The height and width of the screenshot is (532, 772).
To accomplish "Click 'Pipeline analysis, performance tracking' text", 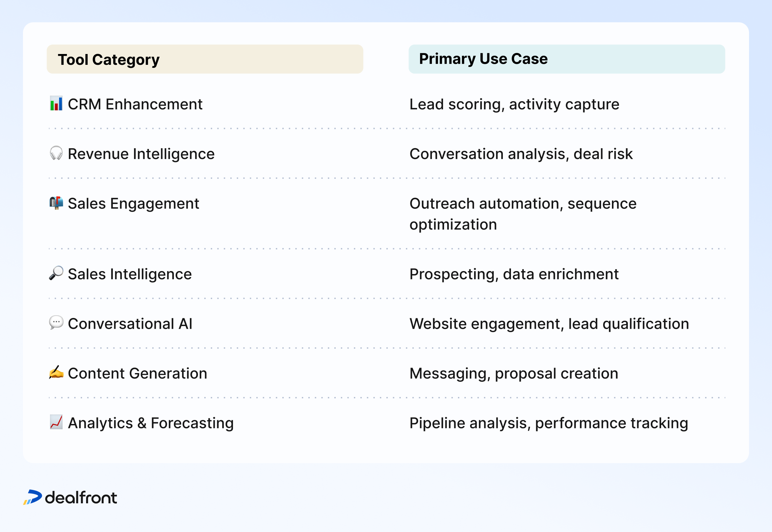I will click(x=549, y=423).
